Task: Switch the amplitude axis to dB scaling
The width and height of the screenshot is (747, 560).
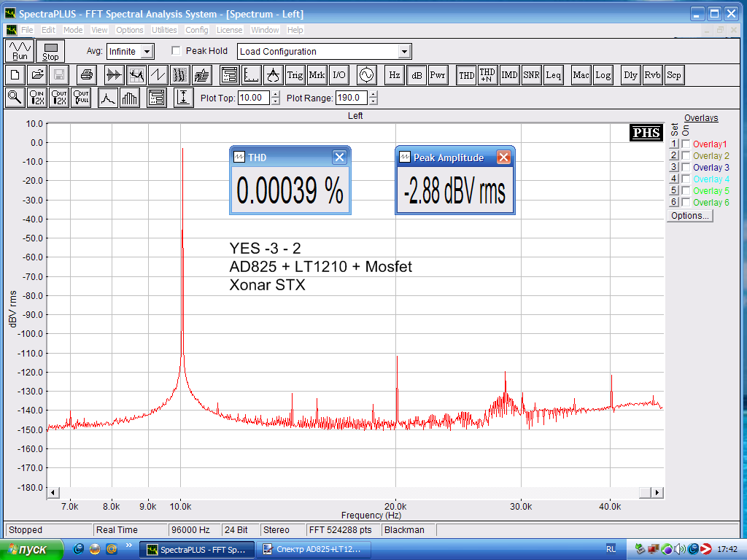Action: [416, 74]
